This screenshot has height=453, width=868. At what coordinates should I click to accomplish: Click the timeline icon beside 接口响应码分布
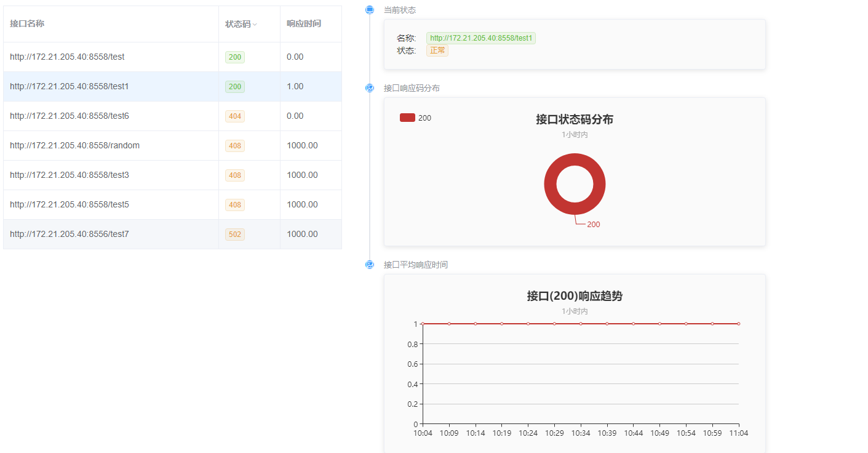pos(370,88)
